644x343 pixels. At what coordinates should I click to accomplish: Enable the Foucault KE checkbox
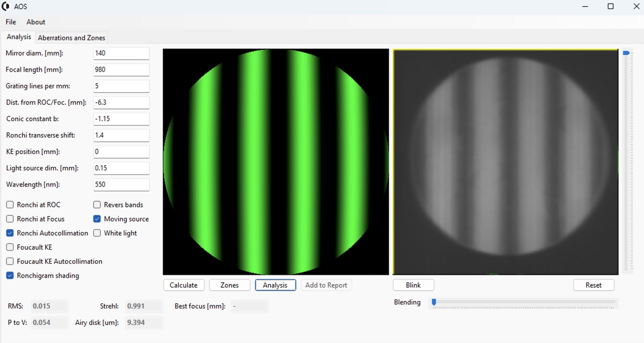pos(10,247)
